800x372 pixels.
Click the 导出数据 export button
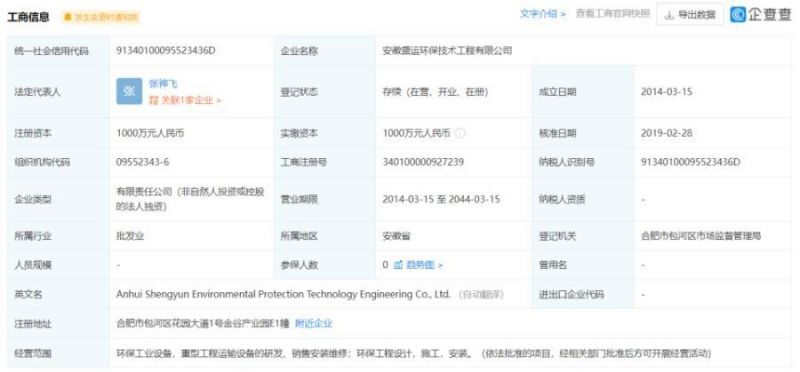(x=690, y=15)
